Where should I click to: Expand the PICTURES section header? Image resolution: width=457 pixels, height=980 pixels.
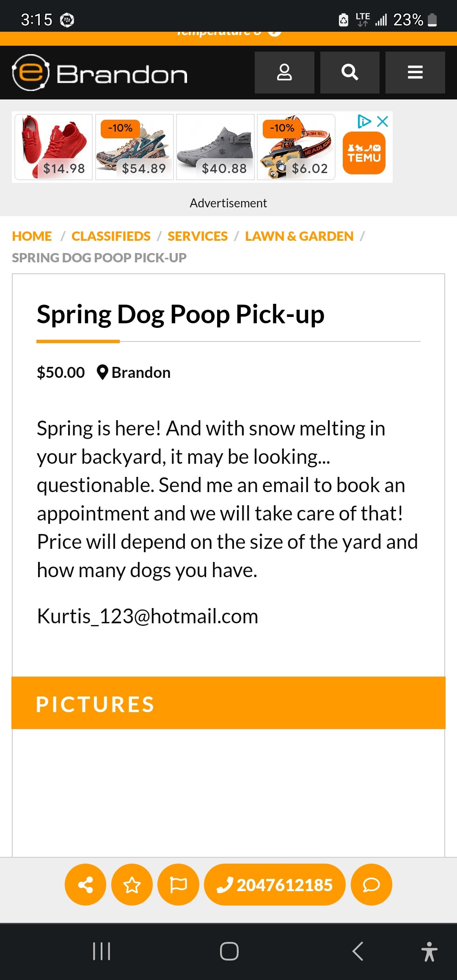(x=228, y=703)
